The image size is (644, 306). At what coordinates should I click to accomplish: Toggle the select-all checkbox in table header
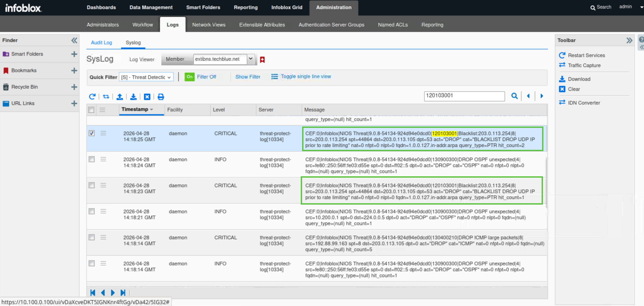tap(91, 110)
